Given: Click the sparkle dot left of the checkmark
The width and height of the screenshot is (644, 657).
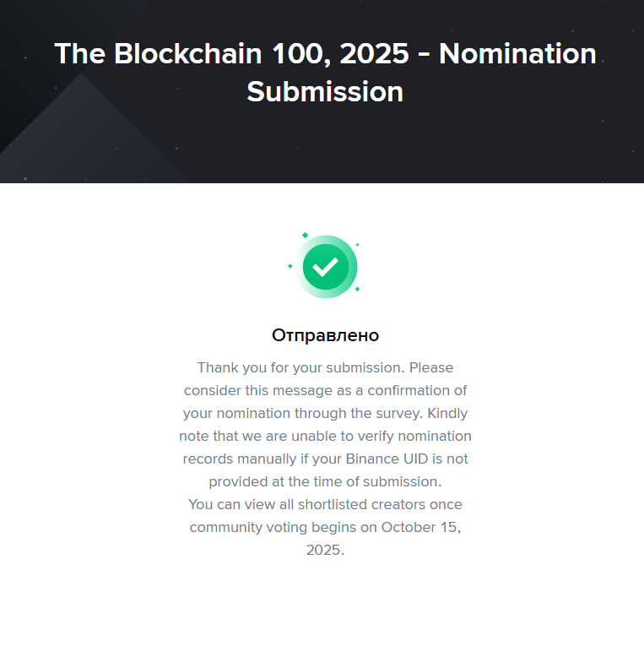Looking at the screenshot, I should click(x=290, y=266).
